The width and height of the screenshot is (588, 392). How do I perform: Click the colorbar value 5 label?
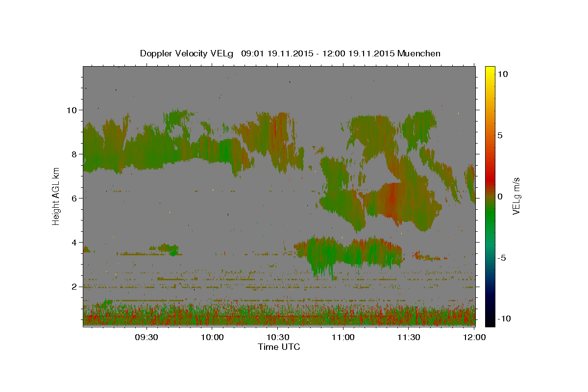[x=500, y=135]
